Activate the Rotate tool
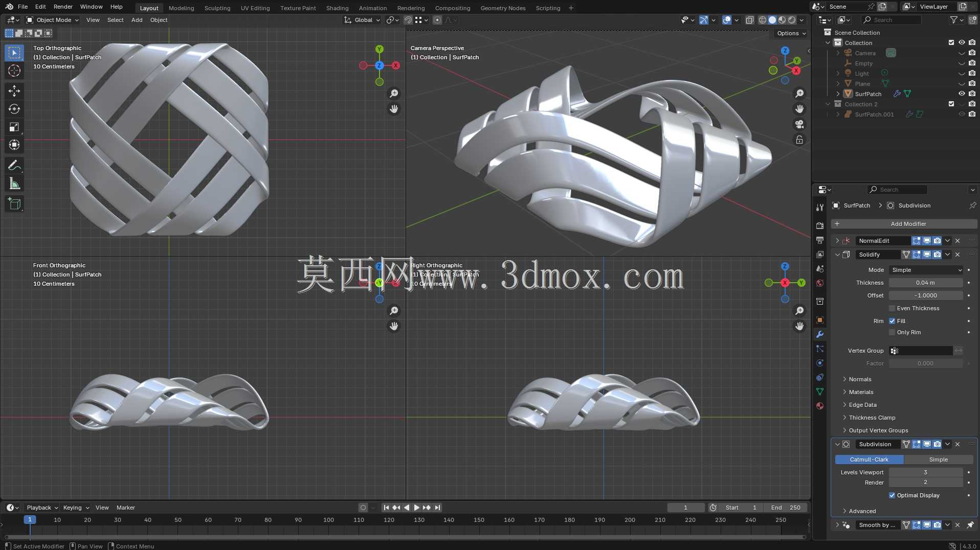The height and width of the screenshot is (550, 980). click(x=14, y=109)
